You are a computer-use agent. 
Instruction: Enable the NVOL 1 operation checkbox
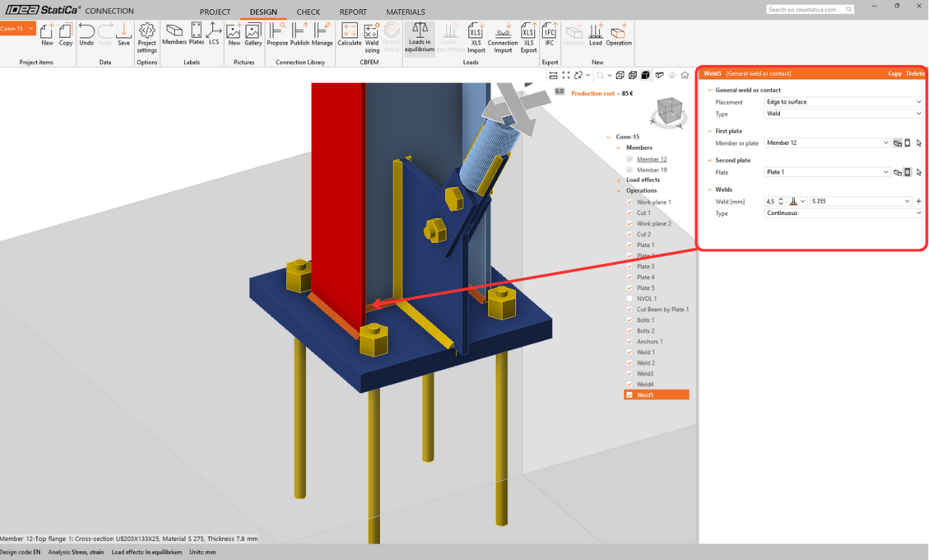pyautogui.click(x=629, y=299)
